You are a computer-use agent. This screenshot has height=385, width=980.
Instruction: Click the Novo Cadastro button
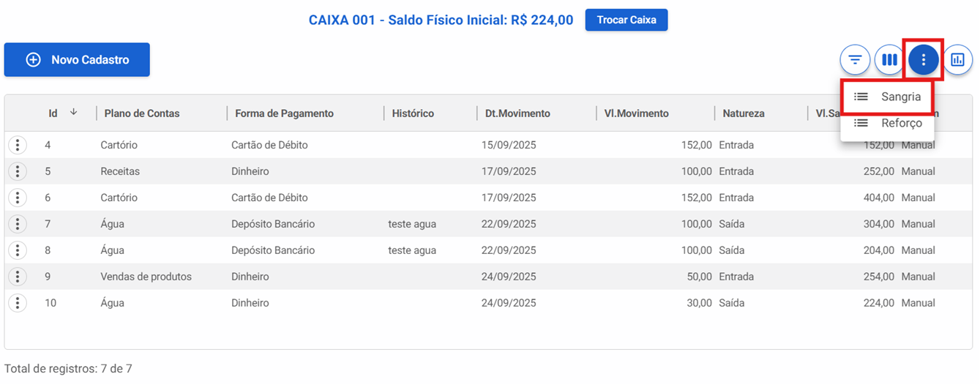coord(77,60)
